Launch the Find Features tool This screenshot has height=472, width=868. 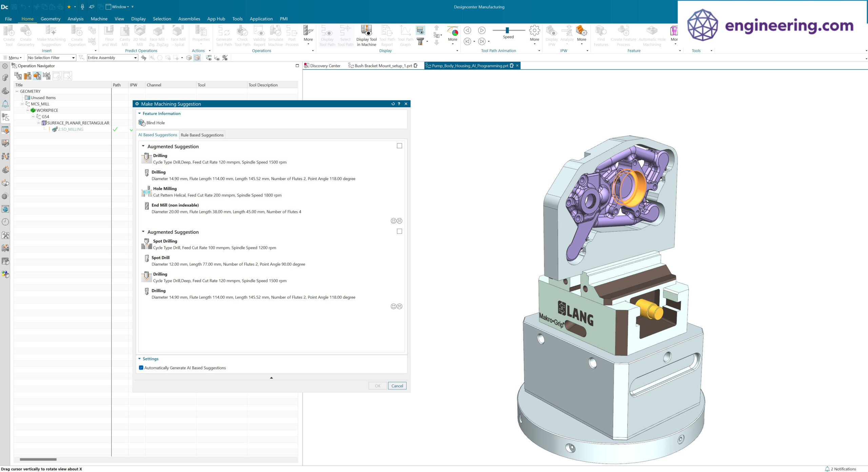point(601,34)
